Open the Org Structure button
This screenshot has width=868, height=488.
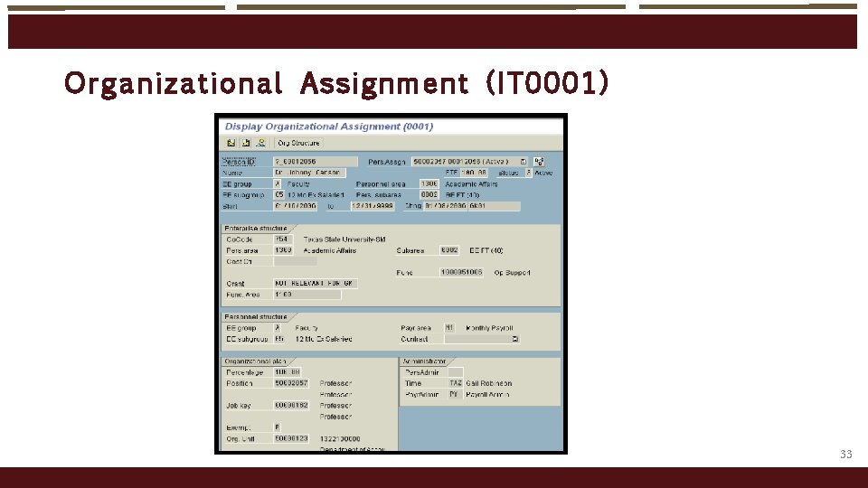pyautogui.click(x=298, y=143)
